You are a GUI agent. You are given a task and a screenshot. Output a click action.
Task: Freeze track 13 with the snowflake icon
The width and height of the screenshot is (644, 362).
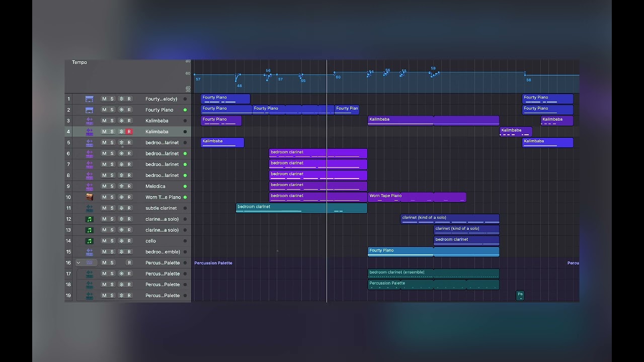tap(121, 230)
